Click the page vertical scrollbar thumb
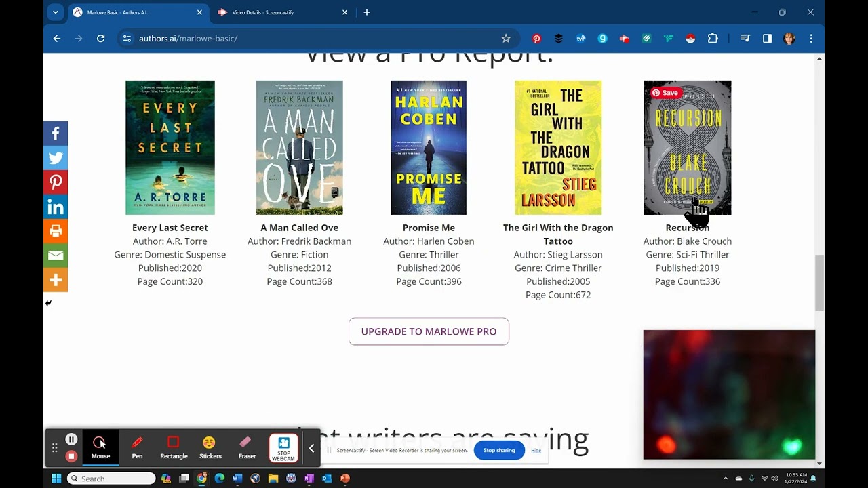Screen dimensions: 868x488 (x=820, y=283)
